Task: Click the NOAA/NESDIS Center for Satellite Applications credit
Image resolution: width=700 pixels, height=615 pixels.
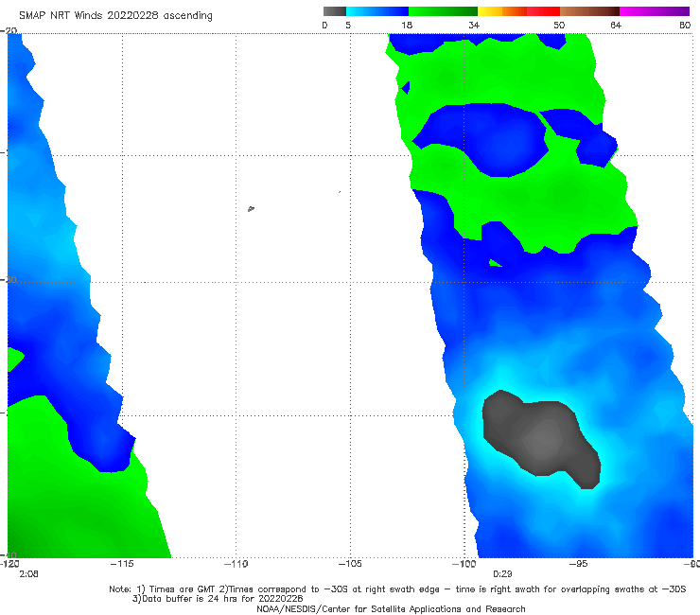Action: click(x=391, y=609)
